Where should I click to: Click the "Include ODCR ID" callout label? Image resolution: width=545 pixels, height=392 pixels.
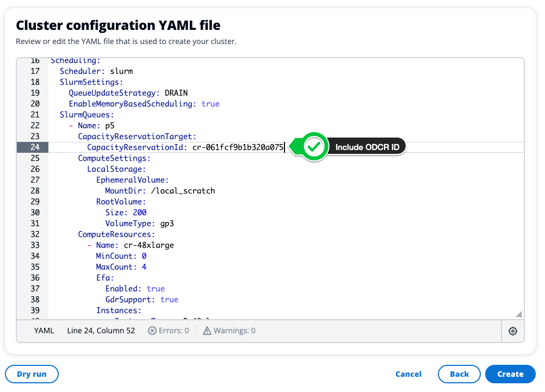click(367, 147)
